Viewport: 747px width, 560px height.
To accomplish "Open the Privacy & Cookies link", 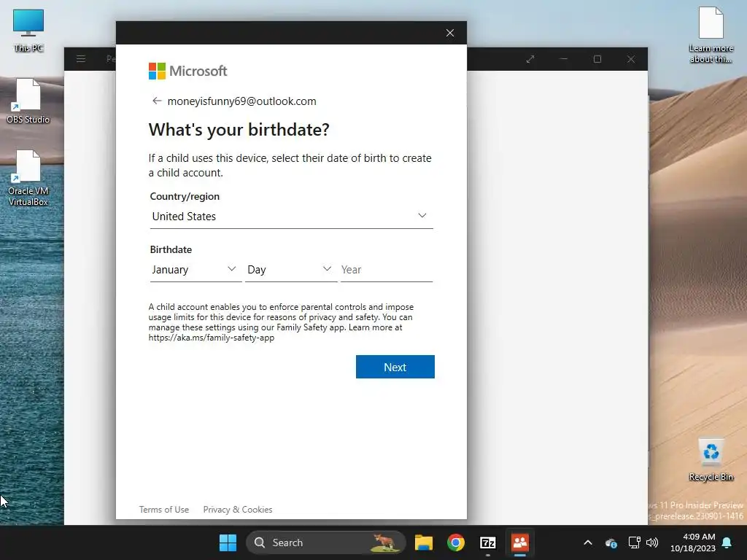I will point(238,510).
